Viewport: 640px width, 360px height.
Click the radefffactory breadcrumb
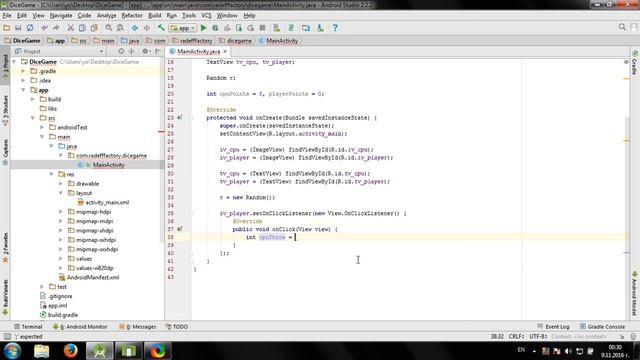point(192,41)
